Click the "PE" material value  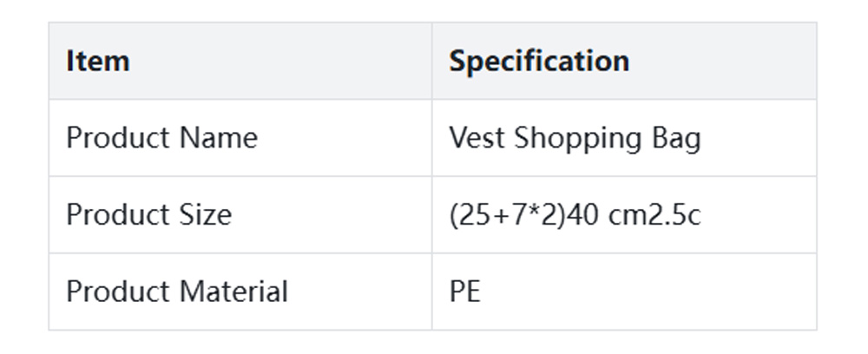(x=464, y=292)
